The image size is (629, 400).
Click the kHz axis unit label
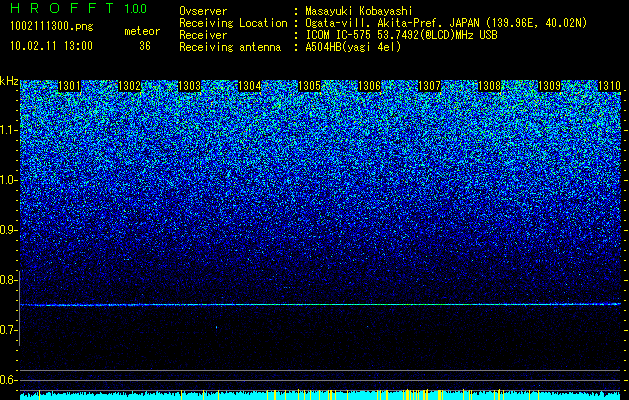point(9,81)
